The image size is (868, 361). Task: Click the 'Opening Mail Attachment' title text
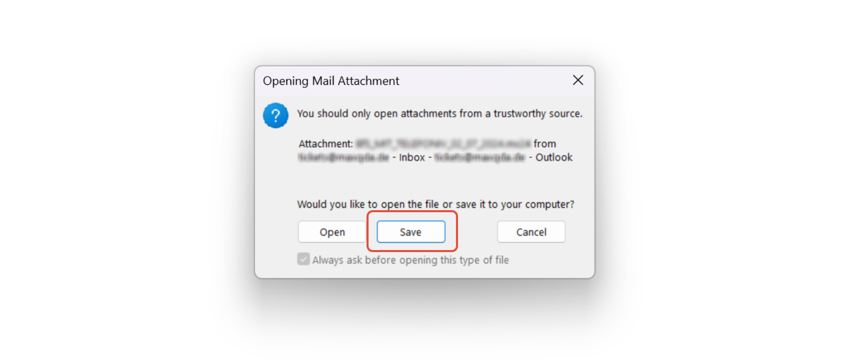click(x=331, y=81)
